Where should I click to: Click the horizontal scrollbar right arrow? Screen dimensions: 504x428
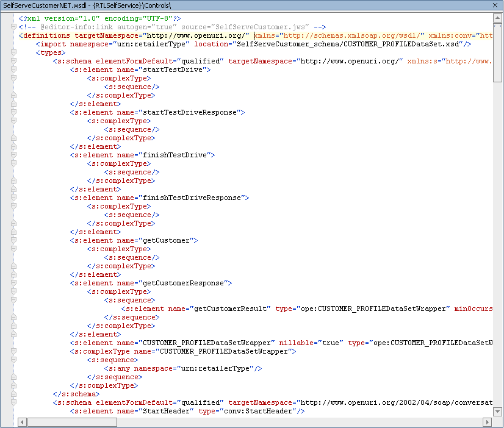tap(487, 422)
